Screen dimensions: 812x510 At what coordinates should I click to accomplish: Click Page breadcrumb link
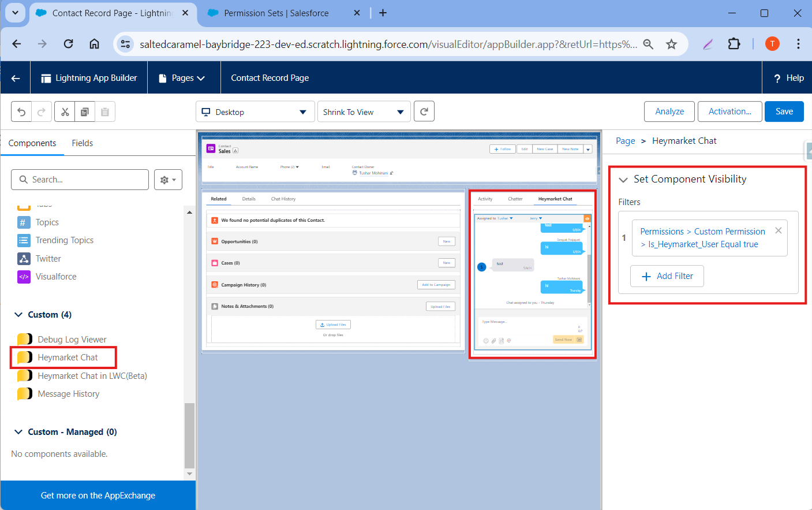pos(625,141)
